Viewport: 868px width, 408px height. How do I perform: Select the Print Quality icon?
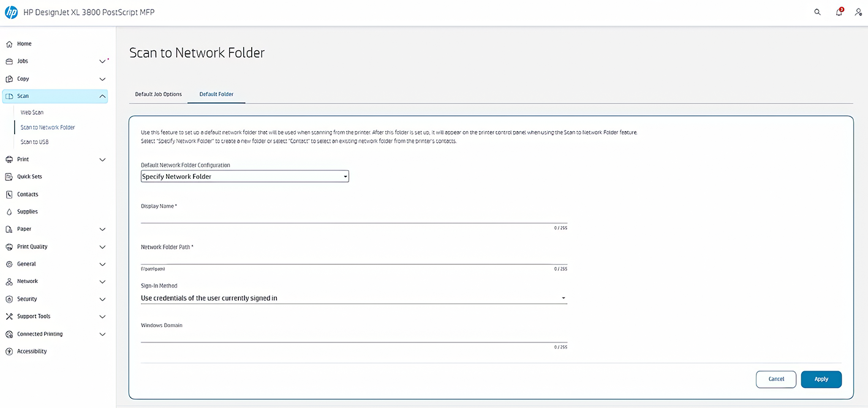9,246
